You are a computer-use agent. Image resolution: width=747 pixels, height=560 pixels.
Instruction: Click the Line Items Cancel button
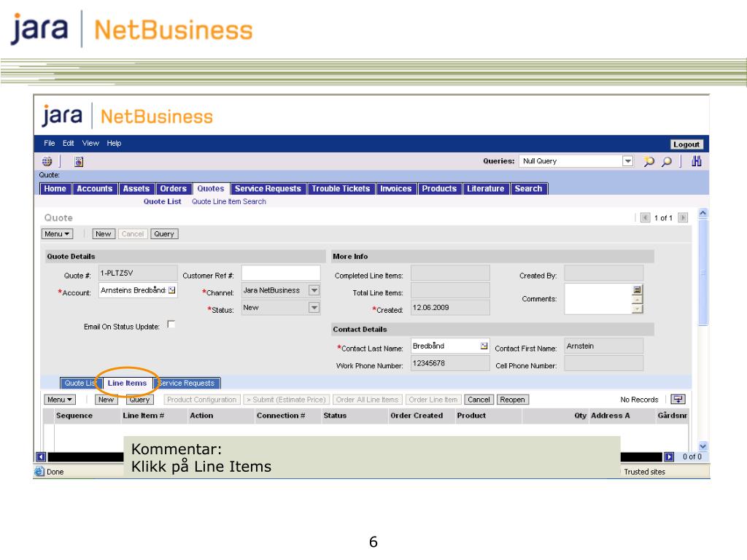point(479,400)
